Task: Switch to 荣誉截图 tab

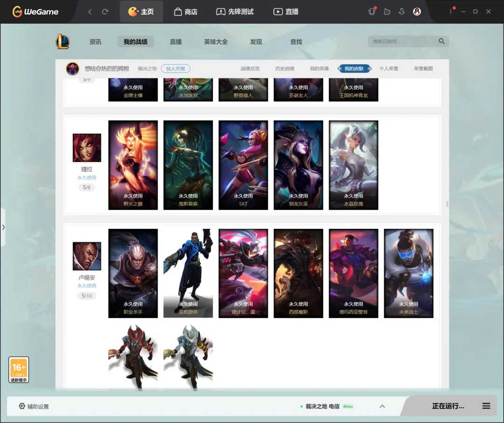Action: point(423,69)
